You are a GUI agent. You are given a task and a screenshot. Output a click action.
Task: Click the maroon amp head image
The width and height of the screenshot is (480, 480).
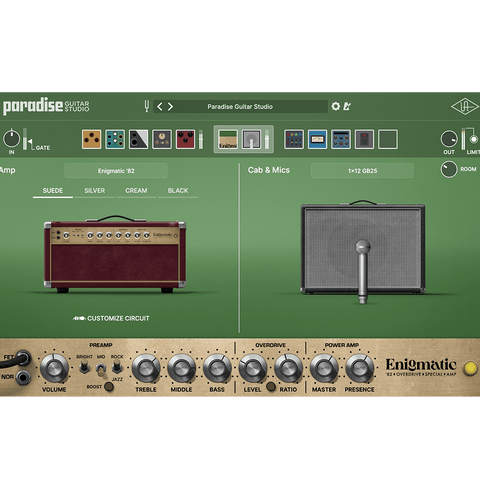[x=115, y=254]
